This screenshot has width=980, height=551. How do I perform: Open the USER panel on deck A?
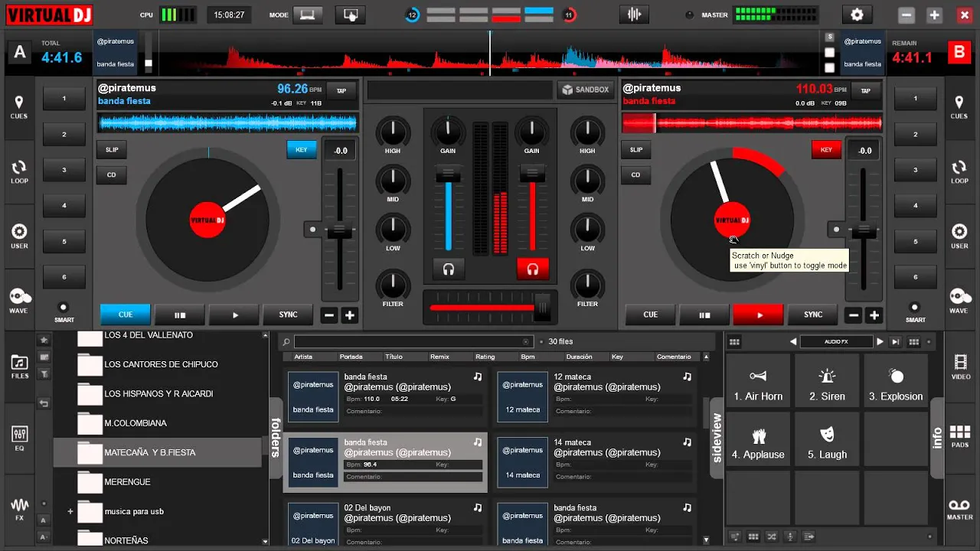[19, 236]
